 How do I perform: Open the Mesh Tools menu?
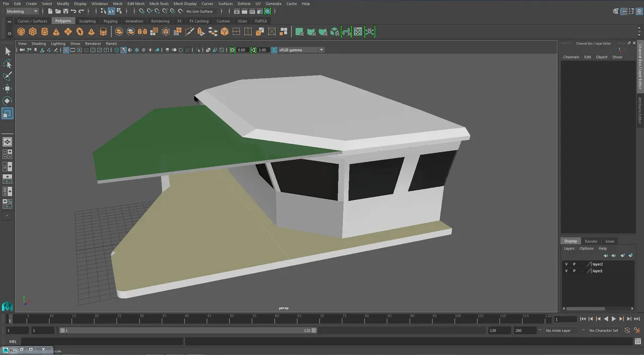159,4
